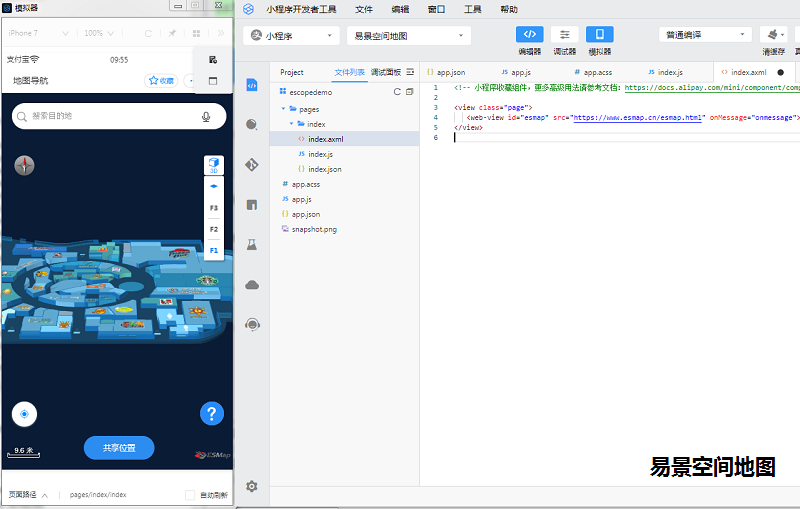Open the 帮助 menu
Image resolution: width=800 pixels, height=509 pixels.
[x=509, y=9]
